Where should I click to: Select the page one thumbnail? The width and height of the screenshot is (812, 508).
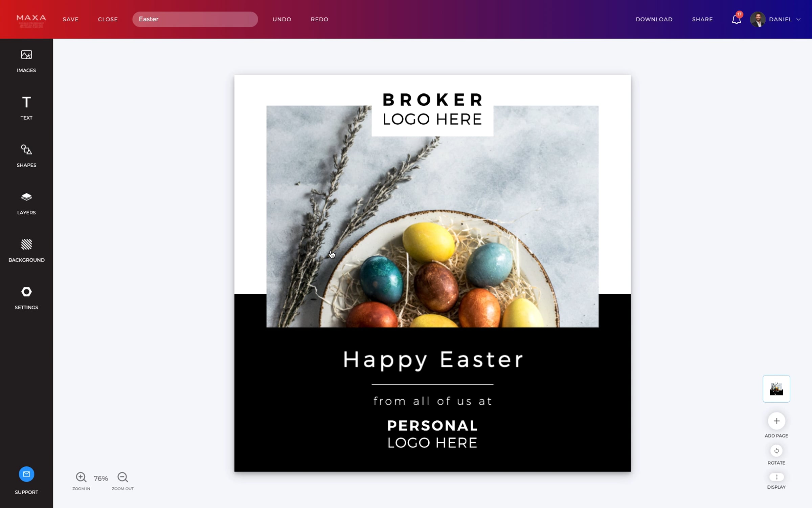[776, 389]
